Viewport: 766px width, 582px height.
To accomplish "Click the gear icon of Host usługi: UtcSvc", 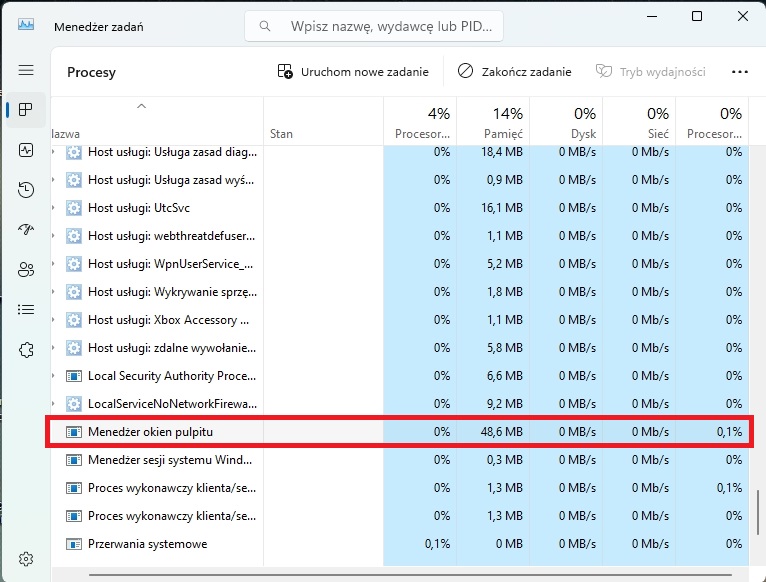I will pyautogui.click(x=74, y=208).
